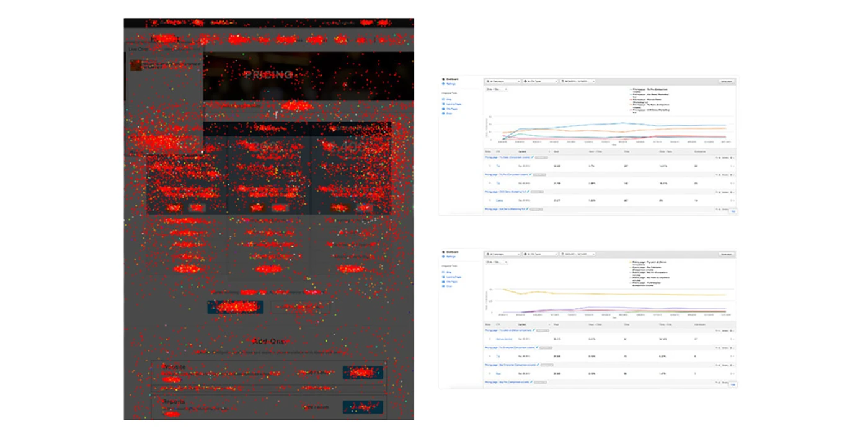Edit Try Pro group name via pencil icon

(530, 174)
